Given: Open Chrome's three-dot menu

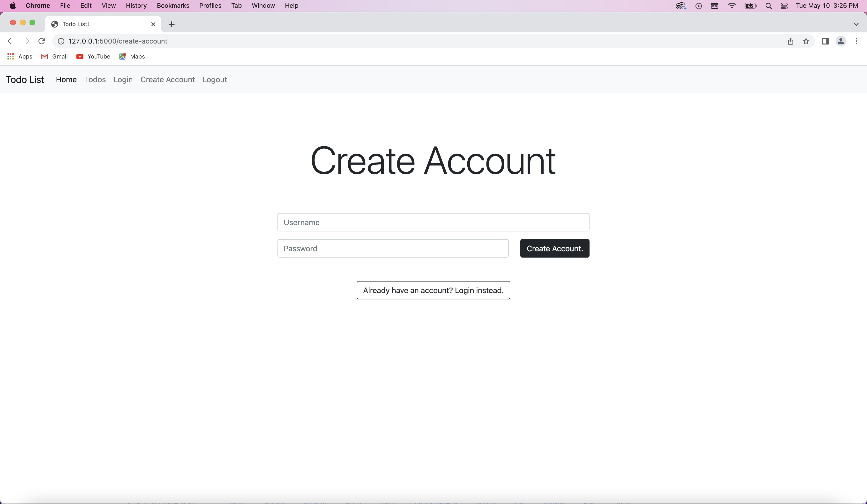Looking at the screenshot, I should pos(857,41).
